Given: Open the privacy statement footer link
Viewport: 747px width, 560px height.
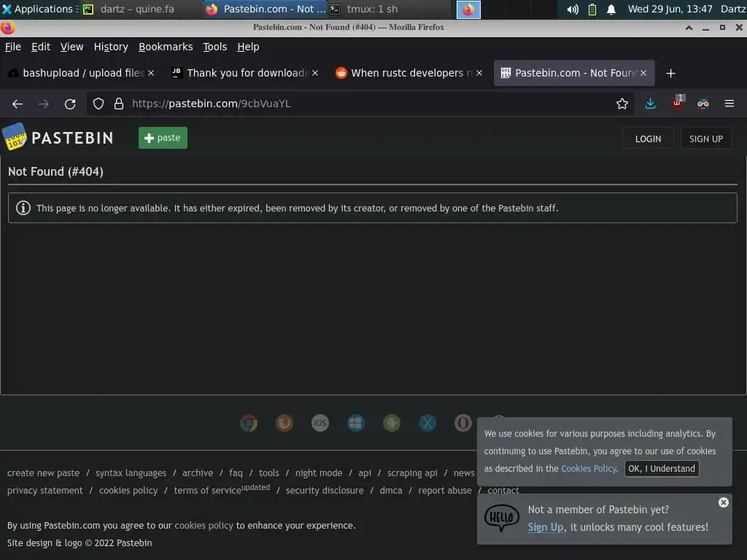Looking at the screenshot, I should point(44,491).
